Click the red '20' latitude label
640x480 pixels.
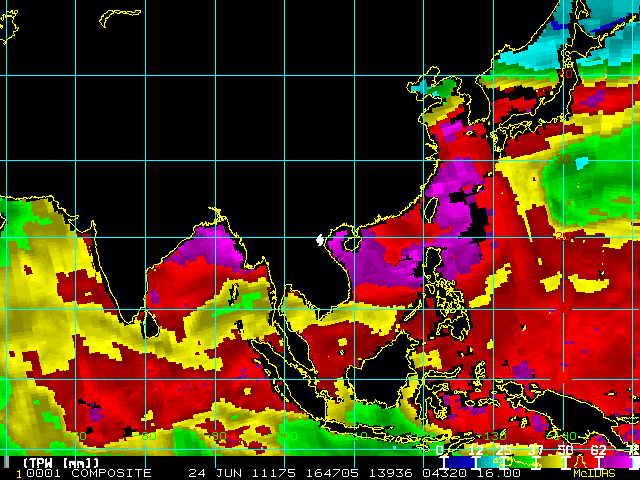(x=563, y=236)
